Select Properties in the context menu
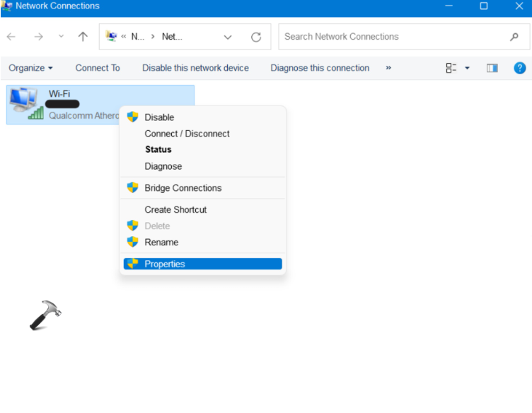 click(x=165, y=264)
